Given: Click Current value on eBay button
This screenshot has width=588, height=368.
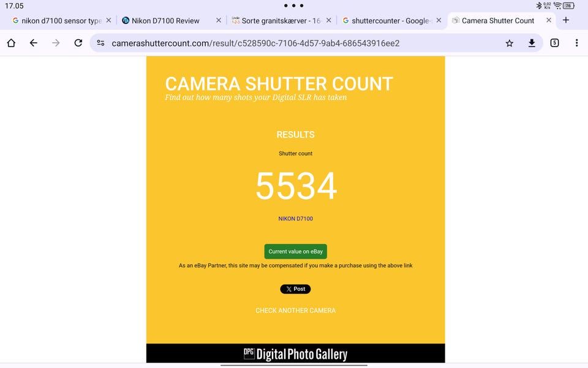Looking at the screenshot, I should click(295, 251).
